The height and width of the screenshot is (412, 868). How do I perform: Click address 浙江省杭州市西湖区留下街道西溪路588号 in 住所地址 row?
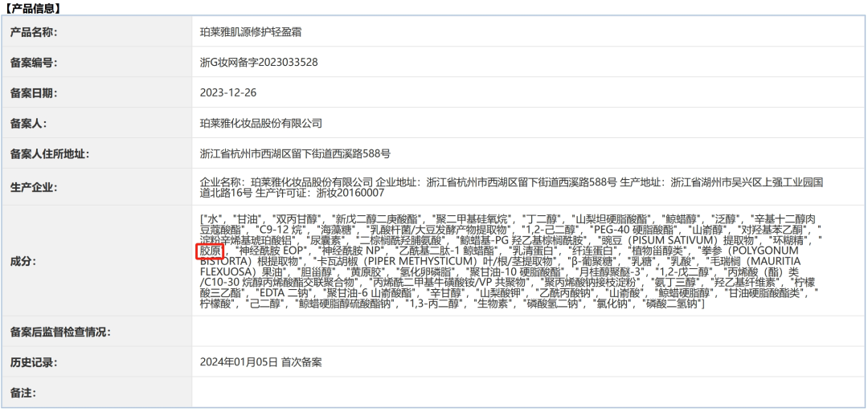point(295,153)
